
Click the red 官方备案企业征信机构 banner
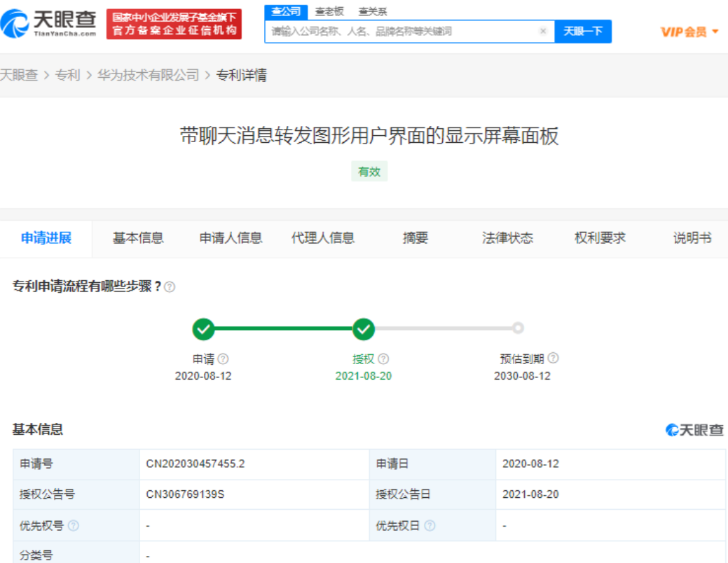coord(174,24)
